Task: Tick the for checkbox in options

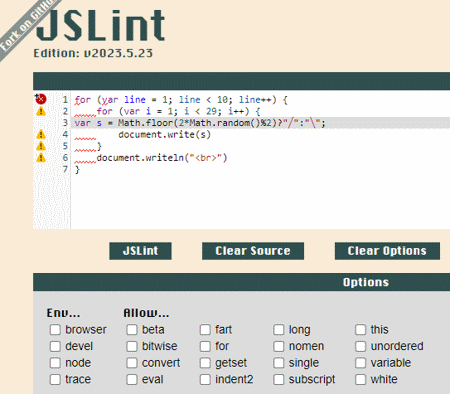Action: tap(205, 346)
